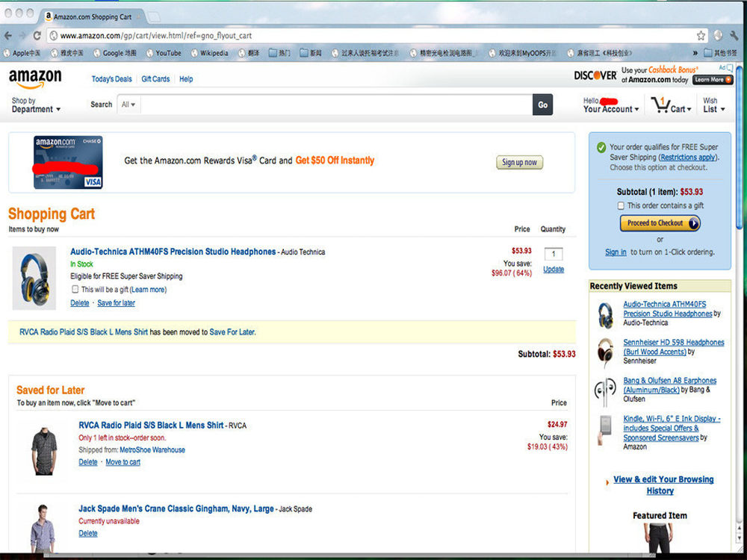Click Update under quantity
Screen dimensions: 747x560
click(554, 270)
